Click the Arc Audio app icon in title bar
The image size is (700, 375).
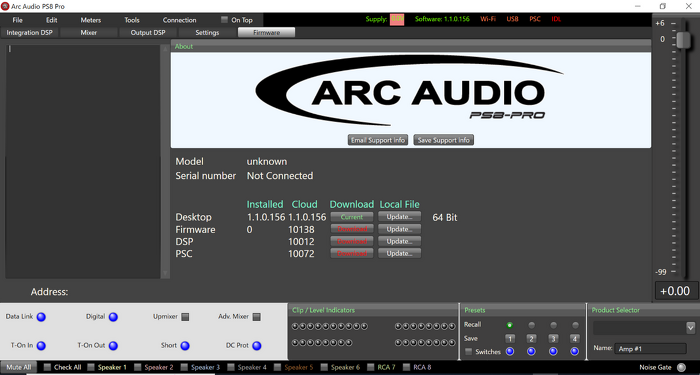5,6
